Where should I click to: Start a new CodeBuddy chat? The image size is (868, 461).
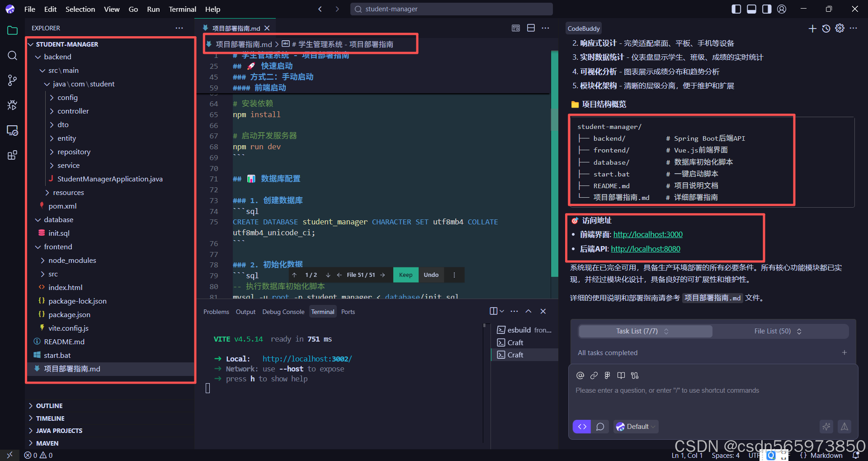pos(812,29)
